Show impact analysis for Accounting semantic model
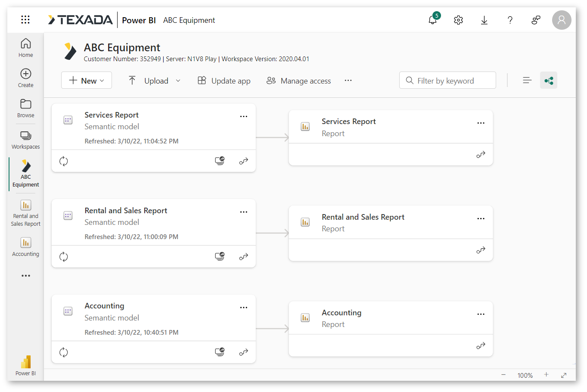Screen dimensions: 587x392 (x=220, y=352)
